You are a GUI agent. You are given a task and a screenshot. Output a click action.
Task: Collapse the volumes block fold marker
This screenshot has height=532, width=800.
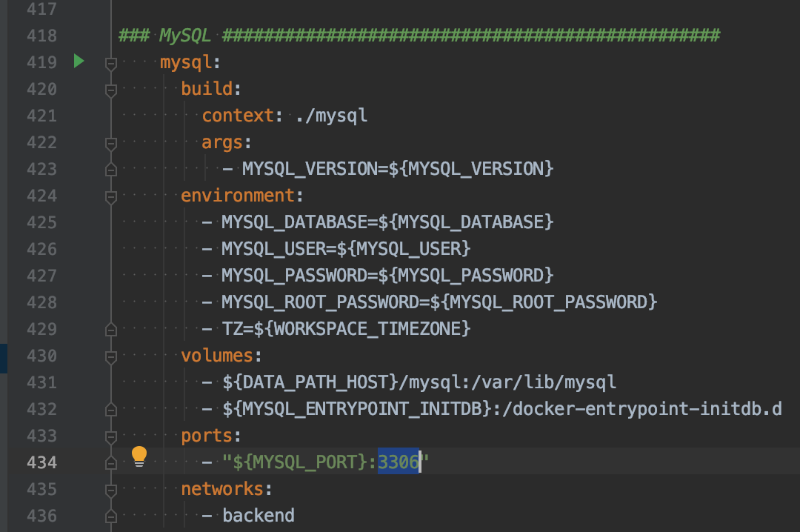point(110,356)
